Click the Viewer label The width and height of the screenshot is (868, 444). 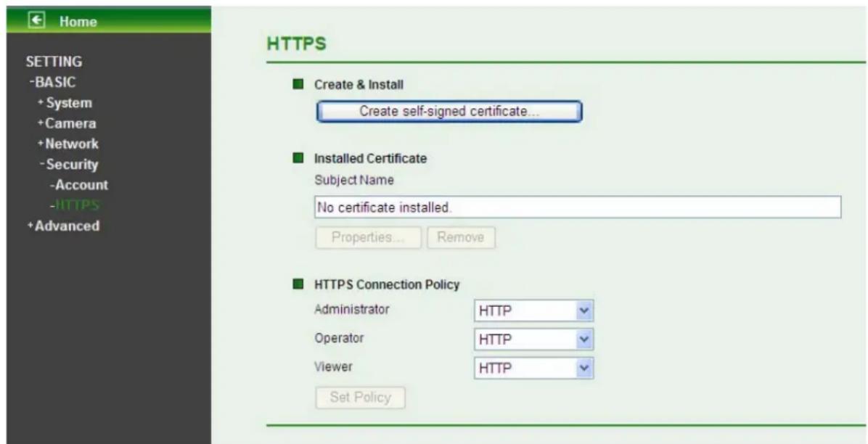[332, 366]
